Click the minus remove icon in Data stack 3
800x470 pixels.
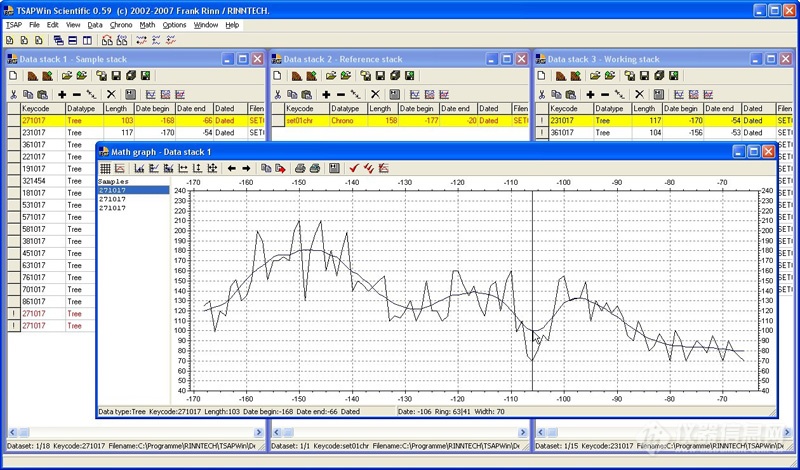pos(604,94)
